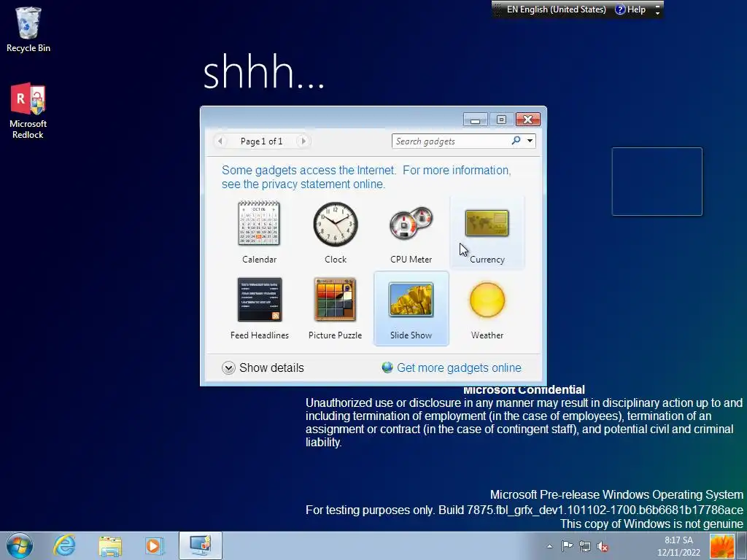The width and height of the screenshot is (747, 560).
Task: Expand Show details section
Action: tap(263, 367)
